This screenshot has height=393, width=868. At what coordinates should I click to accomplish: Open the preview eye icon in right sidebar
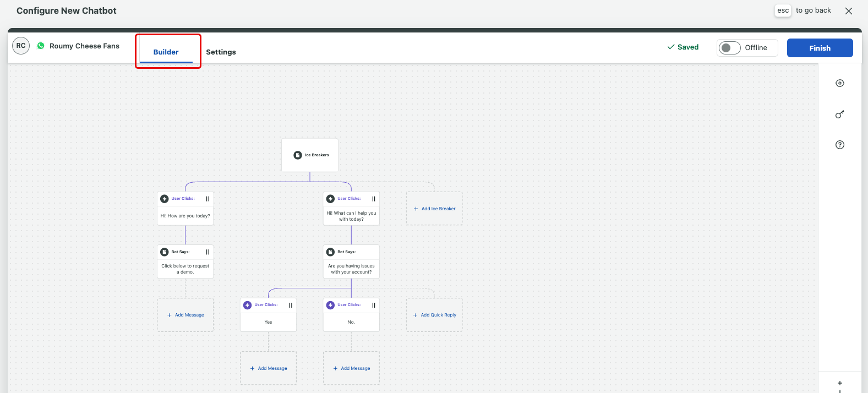(x=839, y=83)
